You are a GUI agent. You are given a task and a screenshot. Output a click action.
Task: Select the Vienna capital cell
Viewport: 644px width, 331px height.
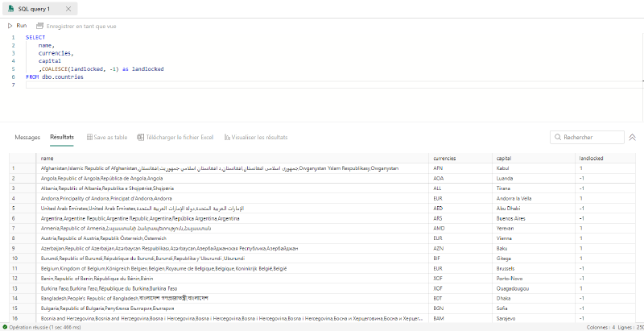pyautogui.click(x=534, y=238)
